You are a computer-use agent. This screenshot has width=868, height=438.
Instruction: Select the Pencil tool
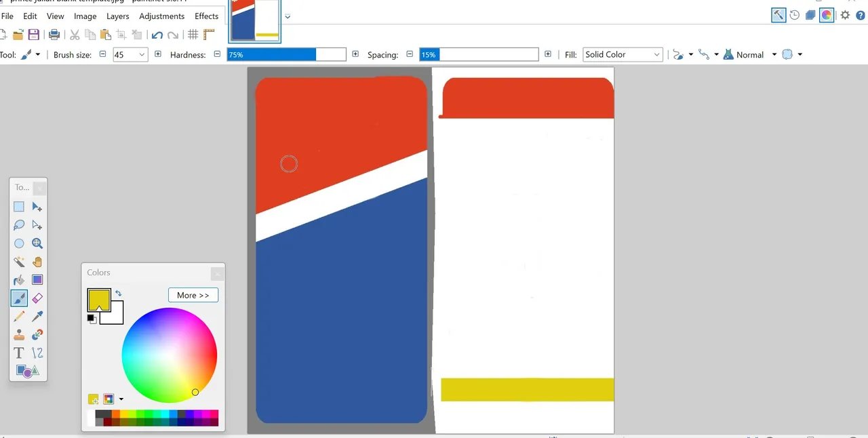point(19,317)
